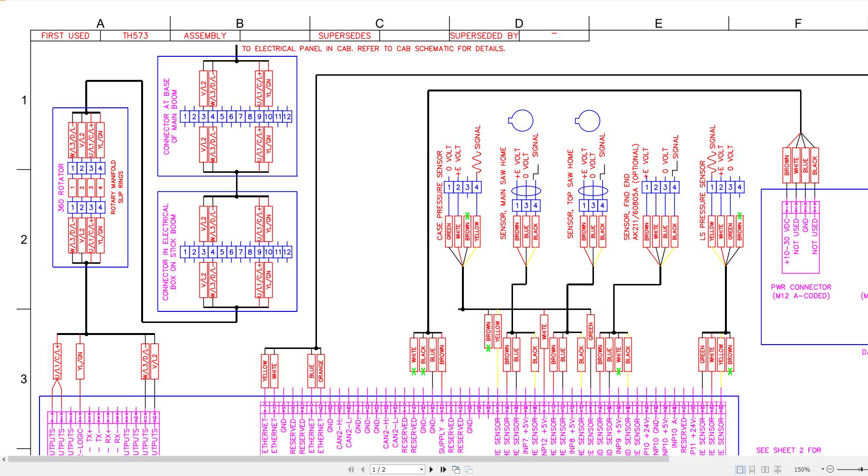Click 'PWR CONNECTOR (M12 A-CODED)' label
868x476 pixels.
(x=801, y=291)
